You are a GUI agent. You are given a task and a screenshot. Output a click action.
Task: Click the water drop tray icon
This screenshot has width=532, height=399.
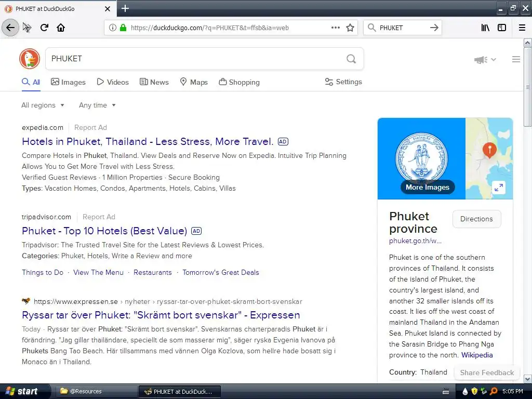coord(465,391)
